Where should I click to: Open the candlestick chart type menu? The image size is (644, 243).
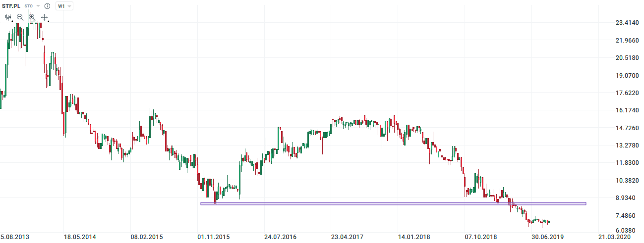pyautogui.click(x=8, y=17)
